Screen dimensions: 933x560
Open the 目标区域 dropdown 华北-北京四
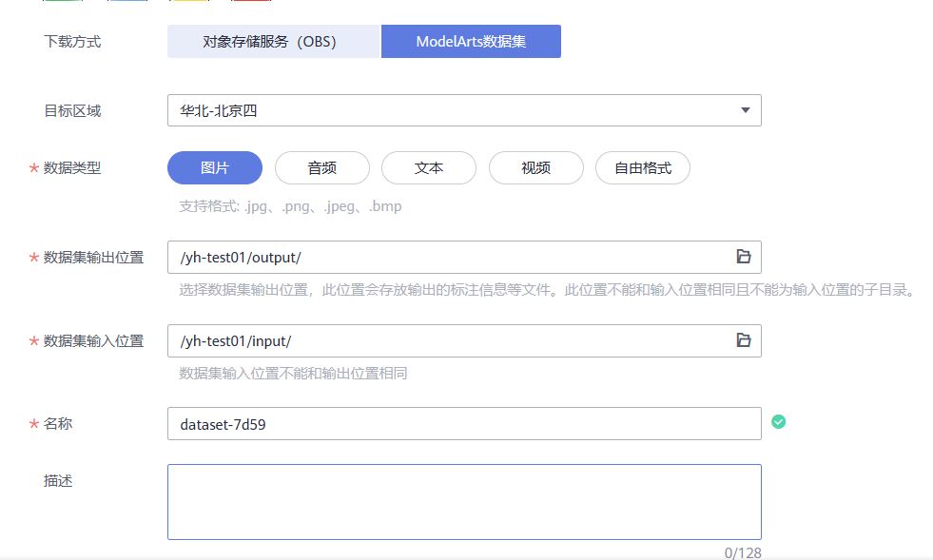point(464,110)
